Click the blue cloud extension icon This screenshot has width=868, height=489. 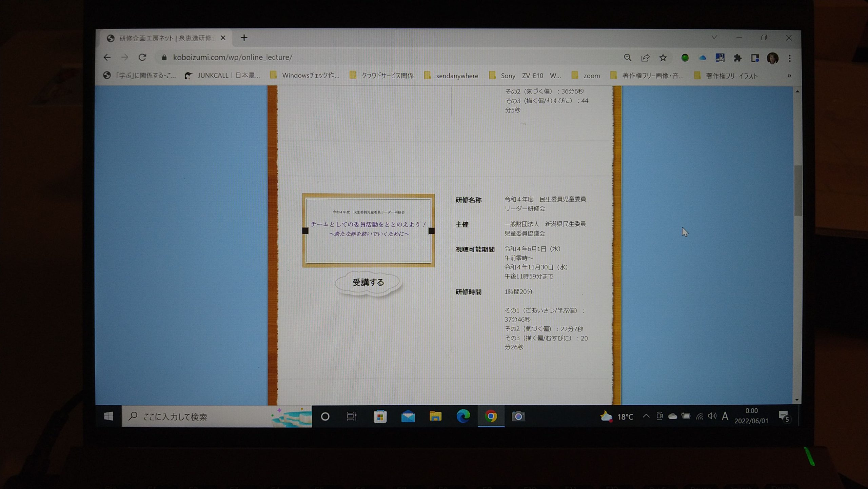[x=702, y=58]
